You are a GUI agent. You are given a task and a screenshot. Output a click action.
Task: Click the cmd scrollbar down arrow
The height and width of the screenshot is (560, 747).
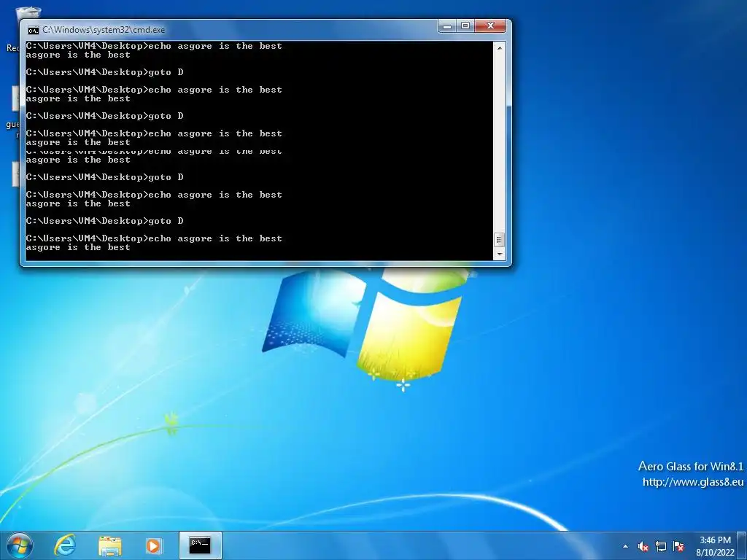point(499,254)
